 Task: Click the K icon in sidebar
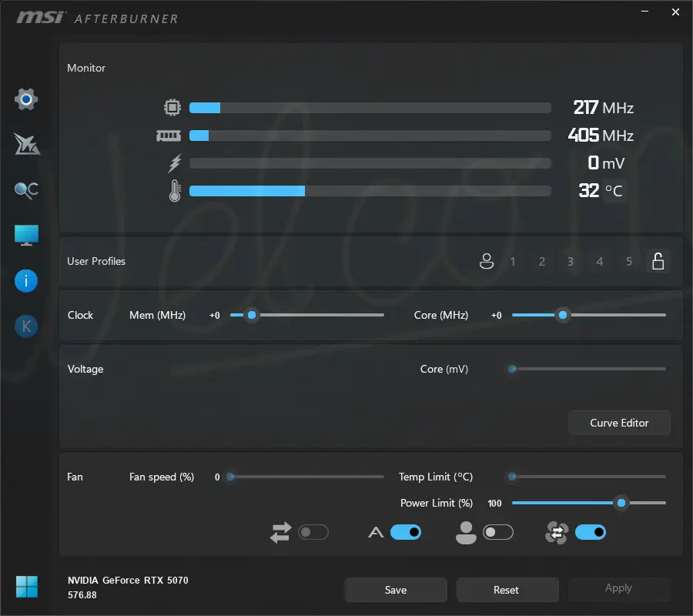point(26,326)
